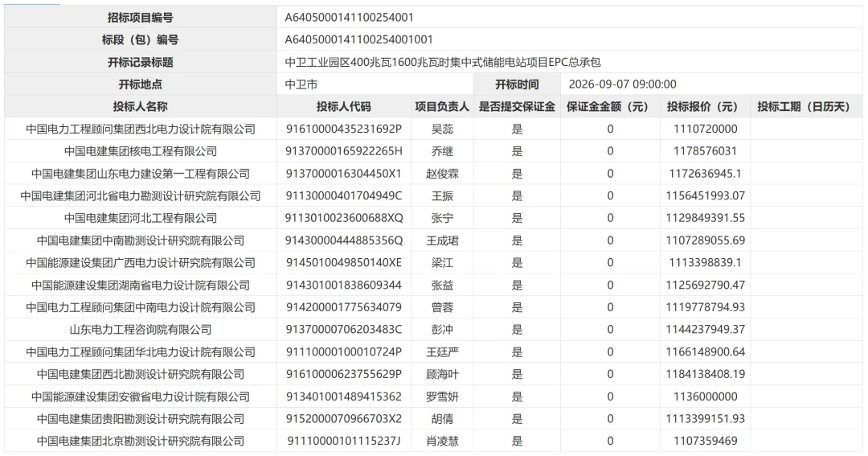Click project leader name 王成珺
The height and width of the screenshot is (456, 868).
(x=442, y=240)
